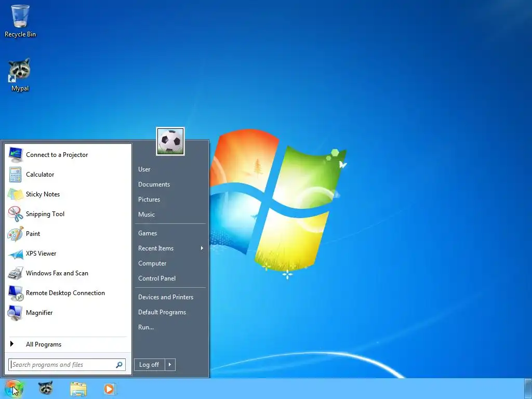Open Pictures from the Start menu
532x399 pixels.
click(x=149, y=199)
